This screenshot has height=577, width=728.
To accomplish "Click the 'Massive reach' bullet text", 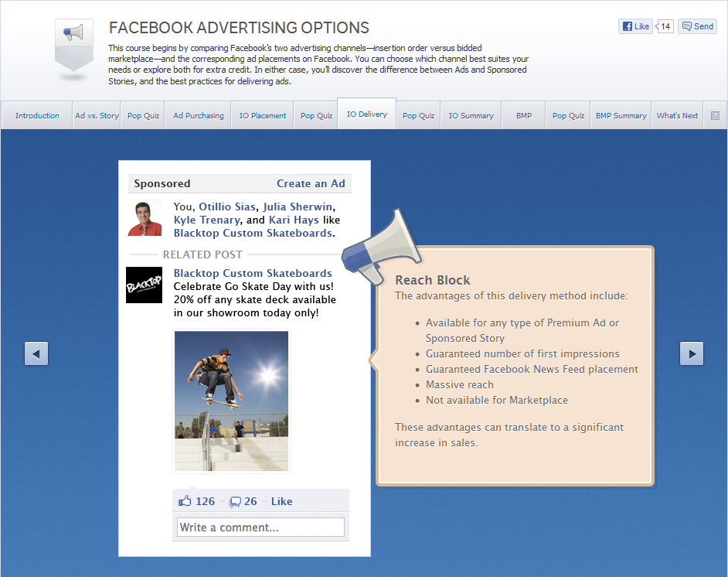I will pos(460,384).
